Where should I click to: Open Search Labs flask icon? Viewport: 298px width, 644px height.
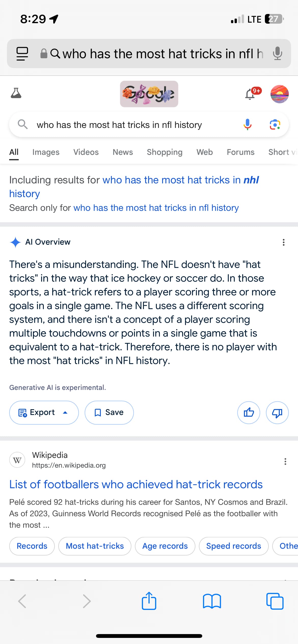[x=16, y=93]
